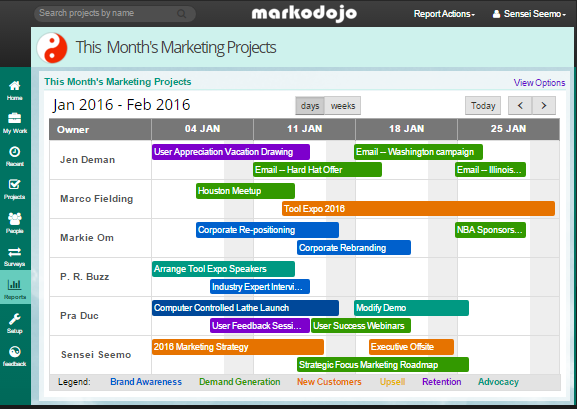Click the View Options link
577x409 pixels.
pos(539,83)
